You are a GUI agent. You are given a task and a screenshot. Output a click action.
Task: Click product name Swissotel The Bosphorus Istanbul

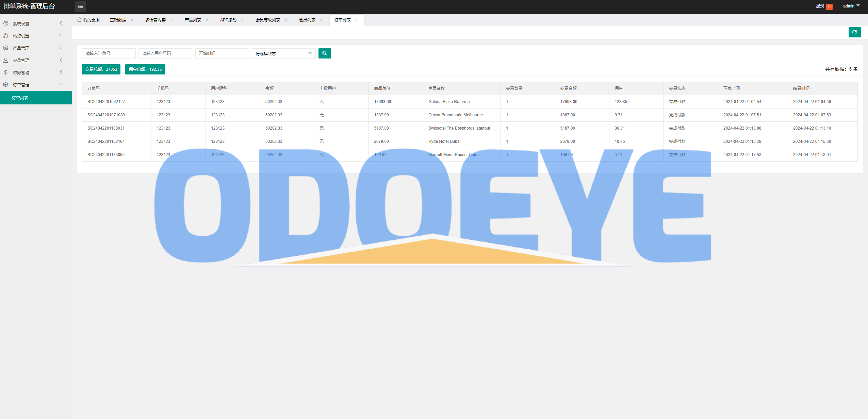point(459,128)
